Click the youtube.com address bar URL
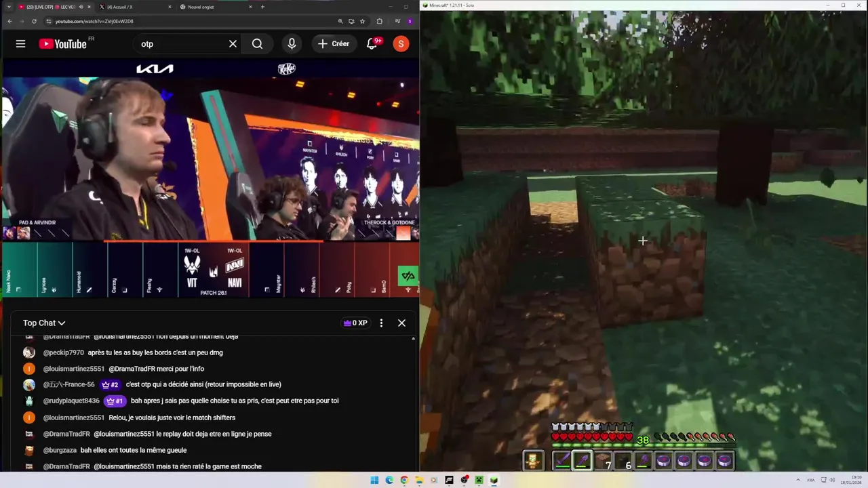Image resolution: width=868 pixels, height=488 pixels. point(94,21)
